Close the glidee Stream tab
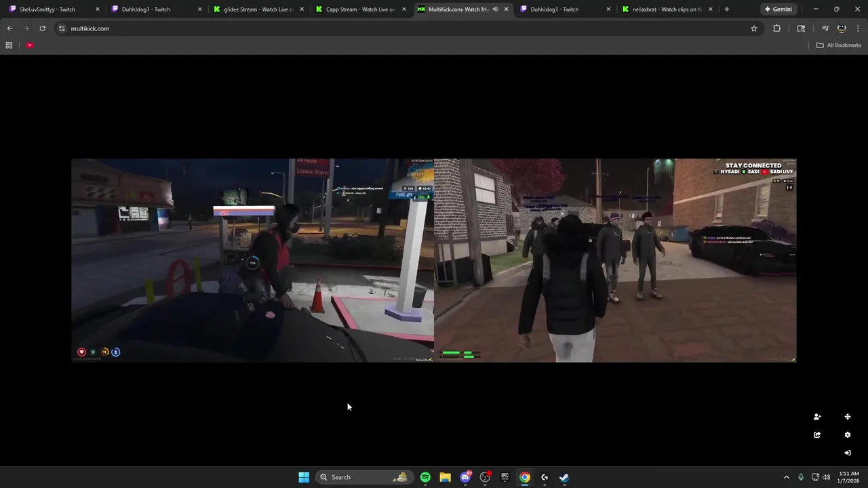Screen dimensions: 868x488 pos(302,9)
